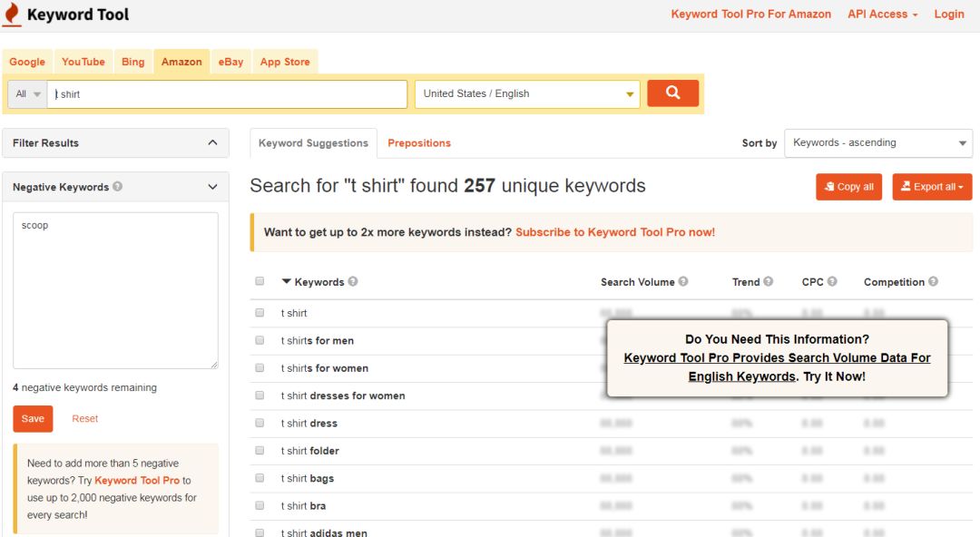The height and width of the screenshot is (537, 980).
Task: Open the United States / English dropdown
Action: 527,94
